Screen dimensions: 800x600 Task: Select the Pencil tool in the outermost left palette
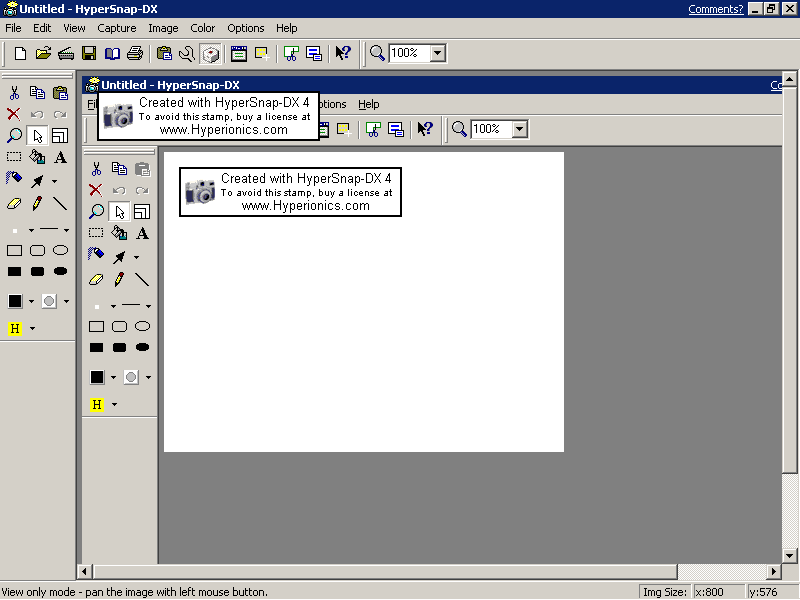(37, 203)
